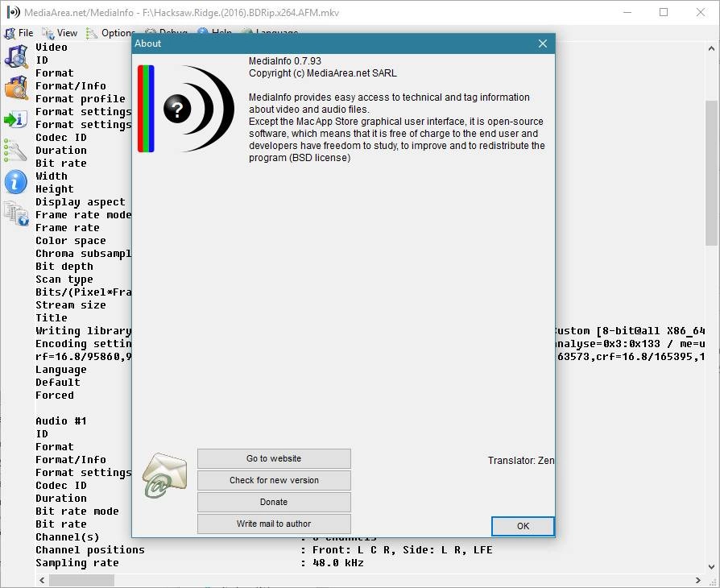Click the 'Forced' row label
Viewport: 720px width, 588px height.
(x=55, y=395)
